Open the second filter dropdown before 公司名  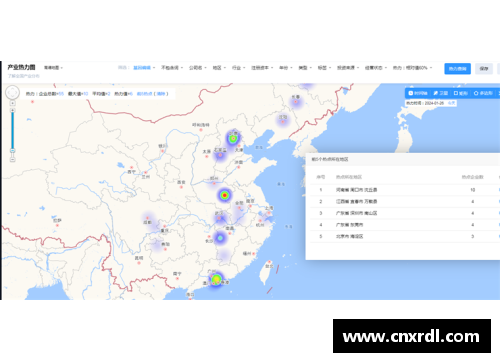pyautogui.click(x=172, y=68)
